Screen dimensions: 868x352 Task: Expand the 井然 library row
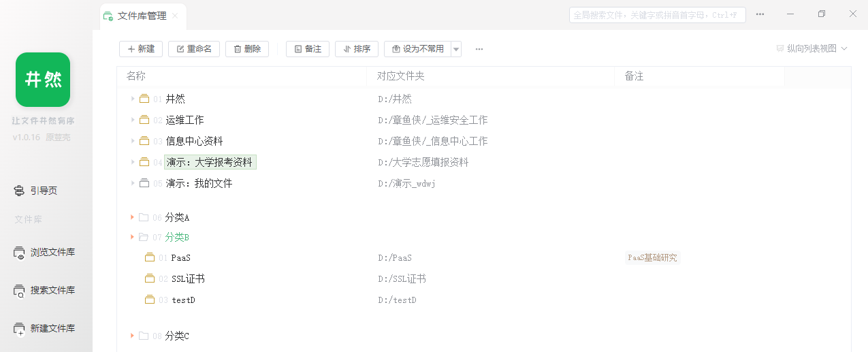(x=133, y=99)
